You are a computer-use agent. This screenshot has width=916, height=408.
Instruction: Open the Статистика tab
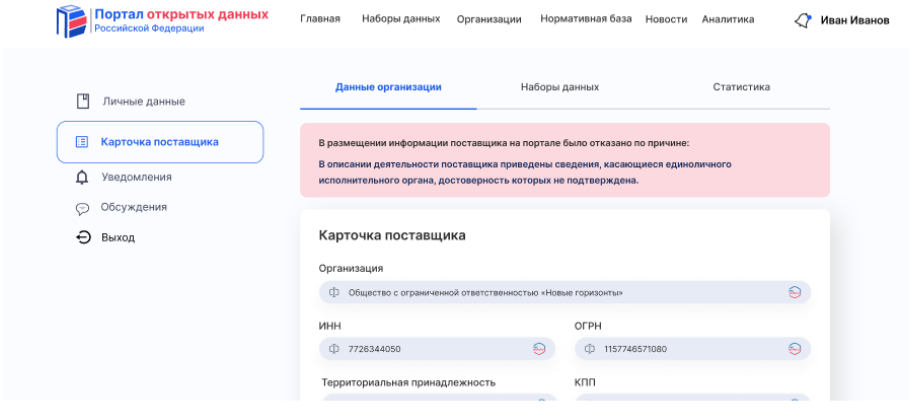[x=741, y=87]
